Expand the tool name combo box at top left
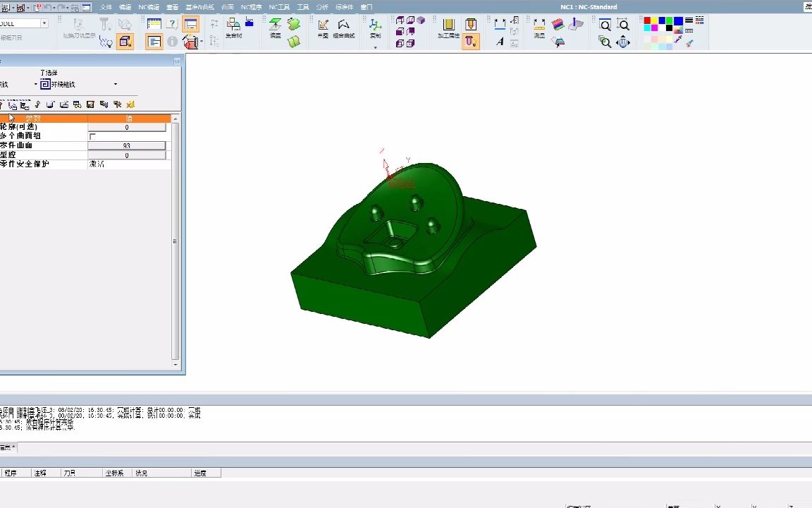812x508 pixels. click(x=44, y=23)
